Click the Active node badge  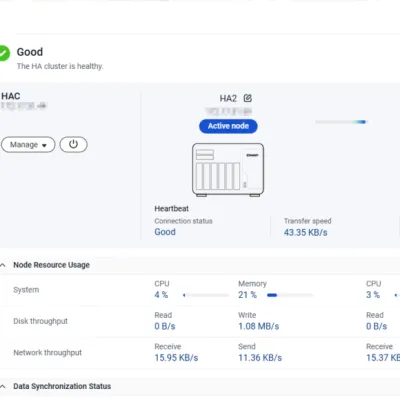(228, 126)
